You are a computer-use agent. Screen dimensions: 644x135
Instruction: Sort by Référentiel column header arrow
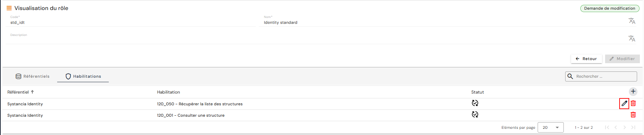pos(32,92)
